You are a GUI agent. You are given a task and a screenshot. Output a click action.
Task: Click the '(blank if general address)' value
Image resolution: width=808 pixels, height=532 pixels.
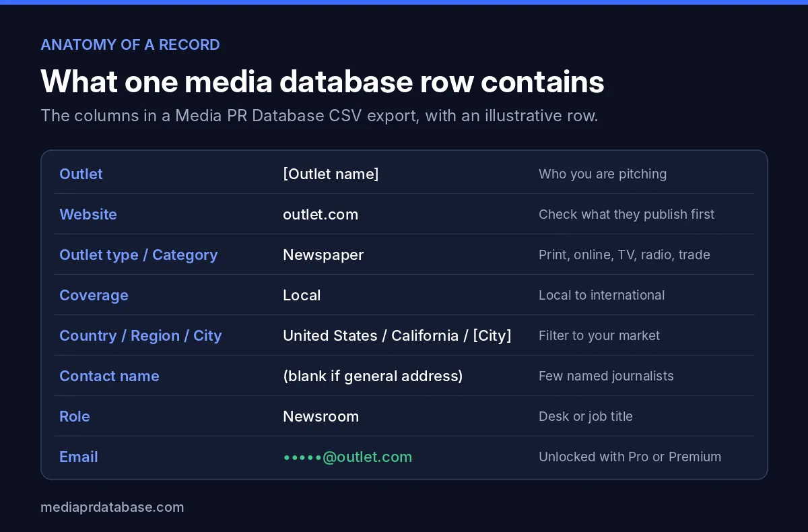click(x=373, y=376)
